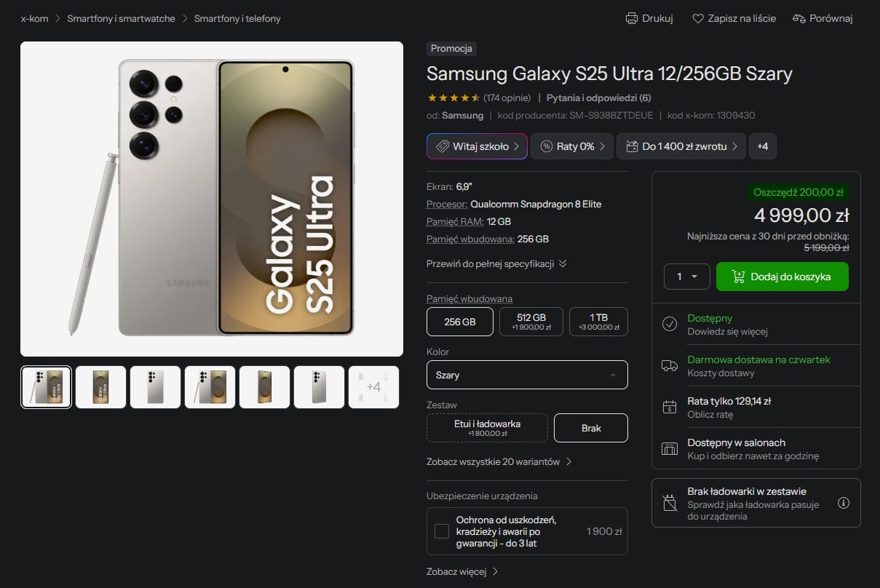
Task: Open Smartfony i telefony breadcrumb
Action: (237, 18)
